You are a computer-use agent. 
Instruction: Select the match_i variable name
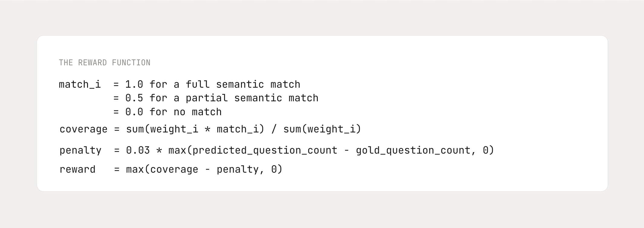pyautogui.click(x=80, y=84)
